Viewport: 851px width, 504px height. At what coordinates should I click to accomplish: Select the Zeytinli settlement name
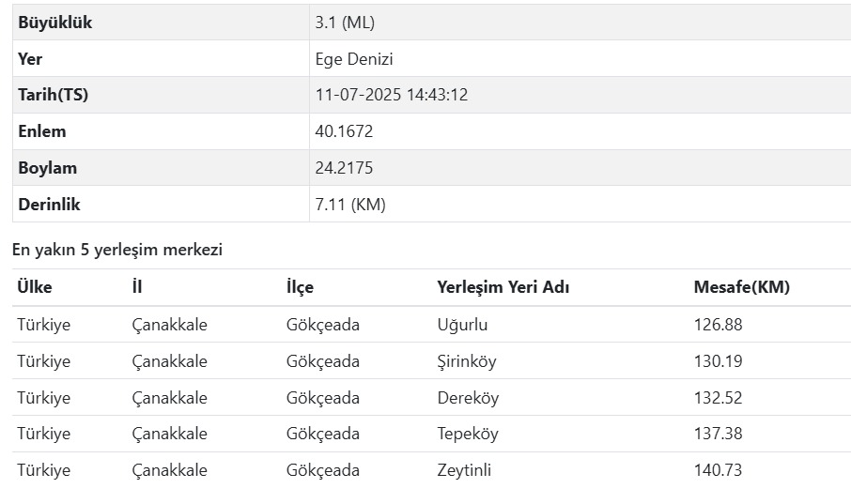coord(464,470)
